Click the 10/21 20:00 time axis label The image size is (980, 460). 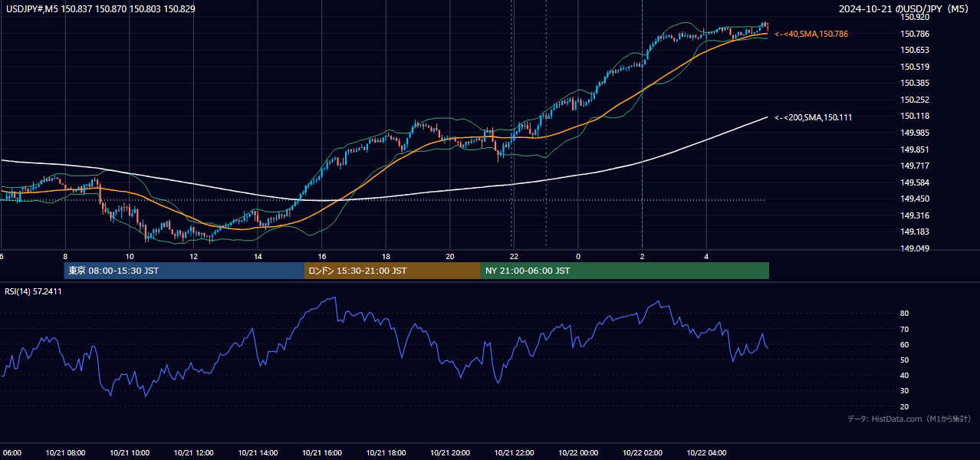pos(450,453)
